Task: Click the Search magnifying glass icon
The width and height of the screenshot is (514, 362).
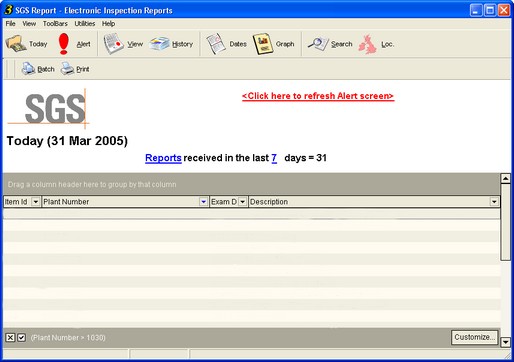Action: click(318, 44)
